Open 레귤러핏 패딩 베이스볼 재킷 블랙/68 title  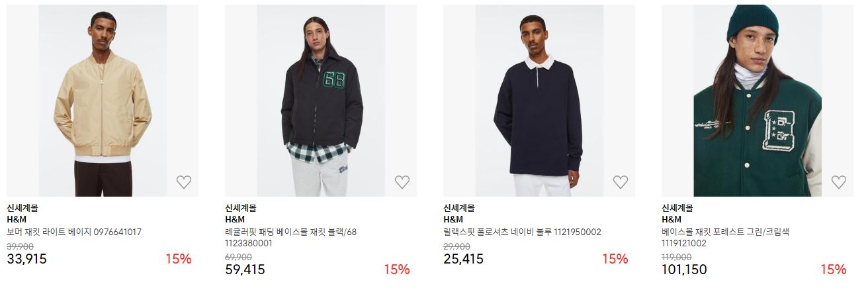point(291,238)
